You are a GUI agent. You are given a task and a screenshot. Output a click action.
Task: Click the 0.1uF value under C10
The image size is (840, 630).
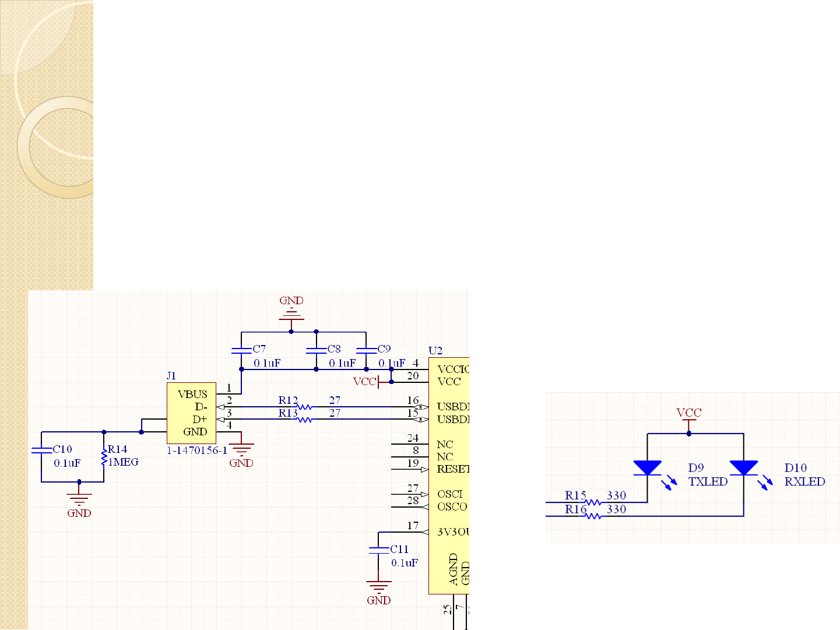click(67, 463)
